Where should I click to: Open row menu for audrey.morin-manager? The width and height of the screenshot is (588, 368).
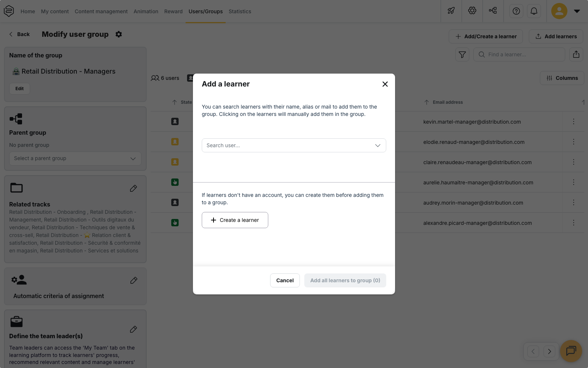[574, 202]
